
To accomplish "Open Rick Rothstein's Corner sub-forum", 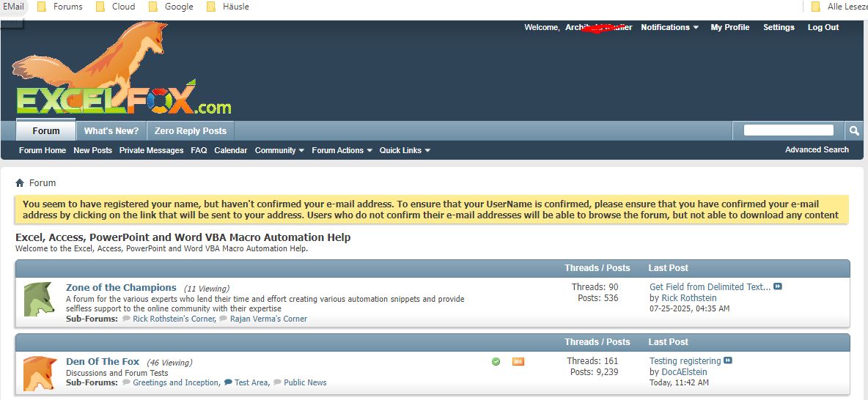I will click(x=174, y=319).
